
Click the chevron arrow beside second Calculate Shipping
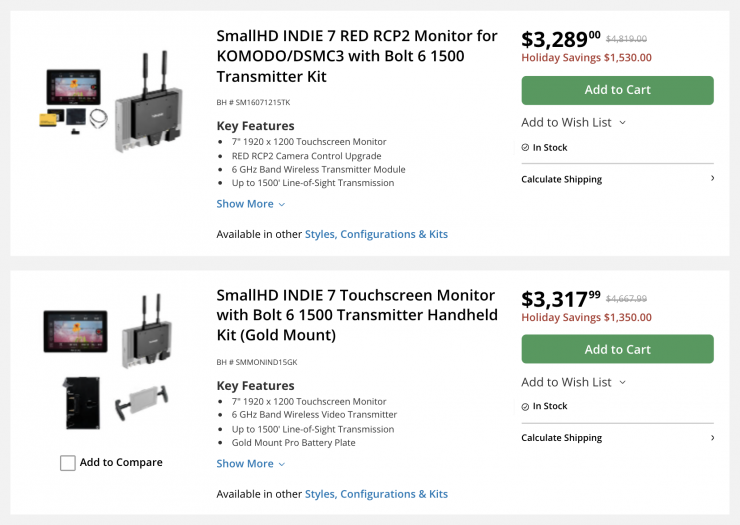[x=712, y=438]
